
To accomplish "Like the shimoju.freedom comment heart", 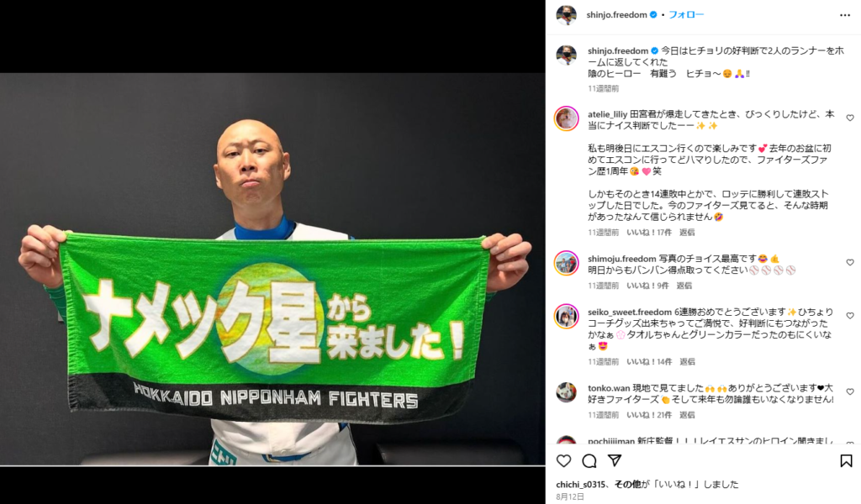I will click(850, 262).
